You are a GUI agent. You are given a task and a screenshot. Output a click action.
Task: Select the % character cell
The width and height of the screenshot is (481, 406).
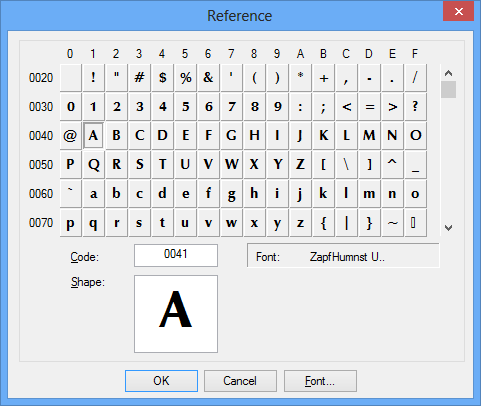pos(185,78)
